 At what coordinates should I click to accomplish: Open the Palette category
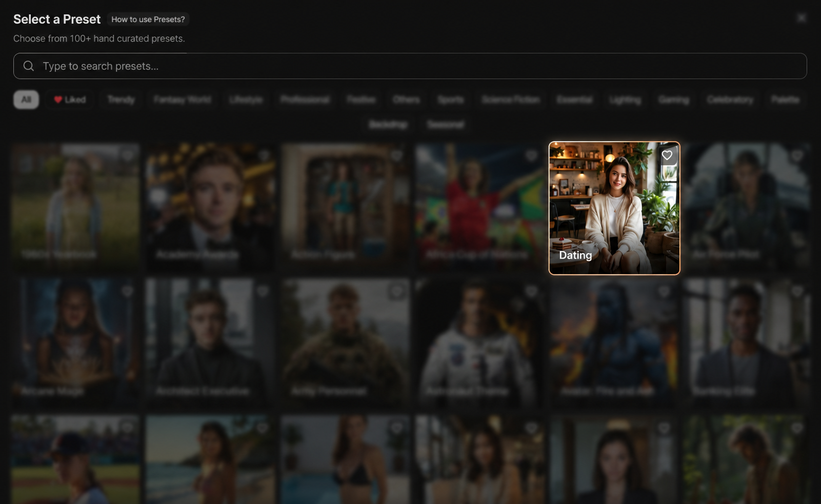coord(785,99)
